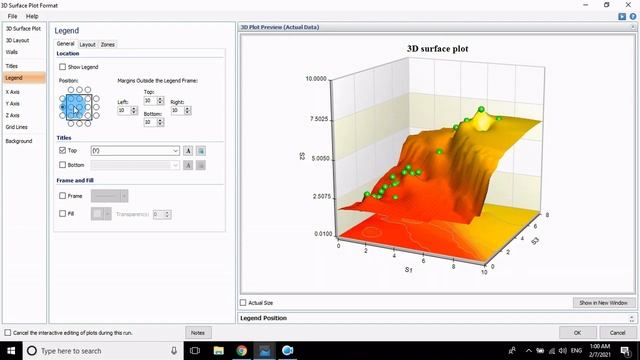
Task: Click the microphone icon in taskbar search
Action: [174, 351]
